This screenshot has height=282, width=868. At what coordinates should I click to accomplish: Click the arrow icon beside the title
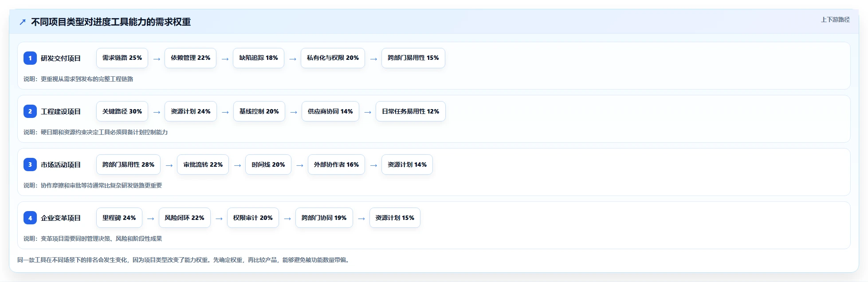point(23,22)
